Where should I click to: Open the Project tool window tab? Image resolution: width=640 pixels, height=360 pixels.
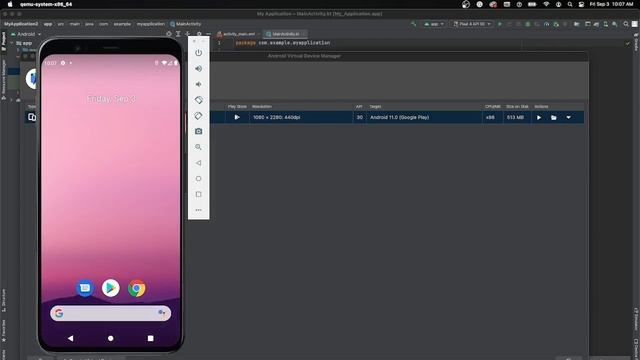tap(4, 41)
